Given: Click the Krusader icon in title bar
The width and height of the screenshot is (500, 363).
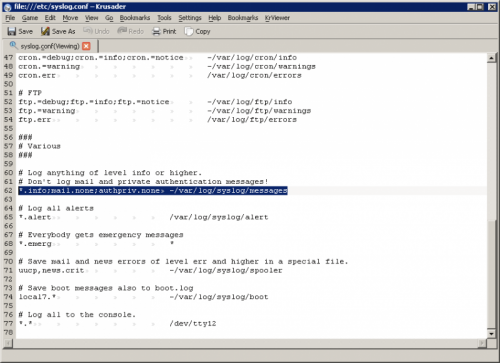Looking at the screenshot, I should click(8, 7).
